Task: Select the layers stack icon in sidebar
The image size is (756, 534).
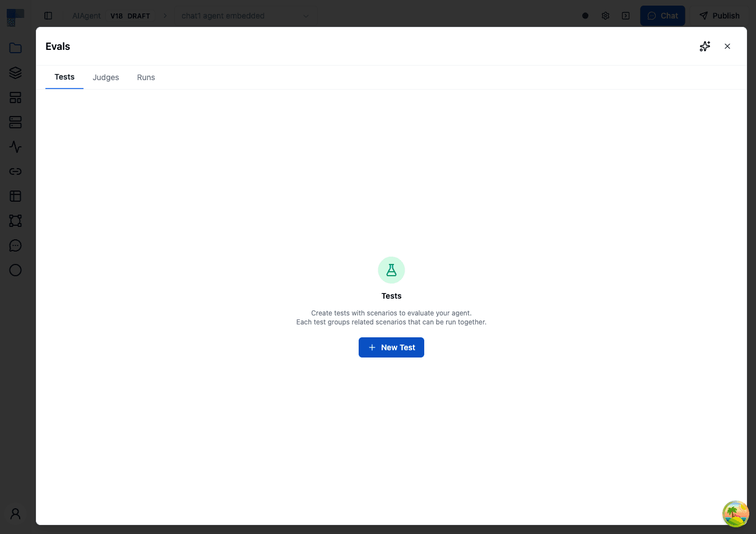Action: tap(15, 73)
